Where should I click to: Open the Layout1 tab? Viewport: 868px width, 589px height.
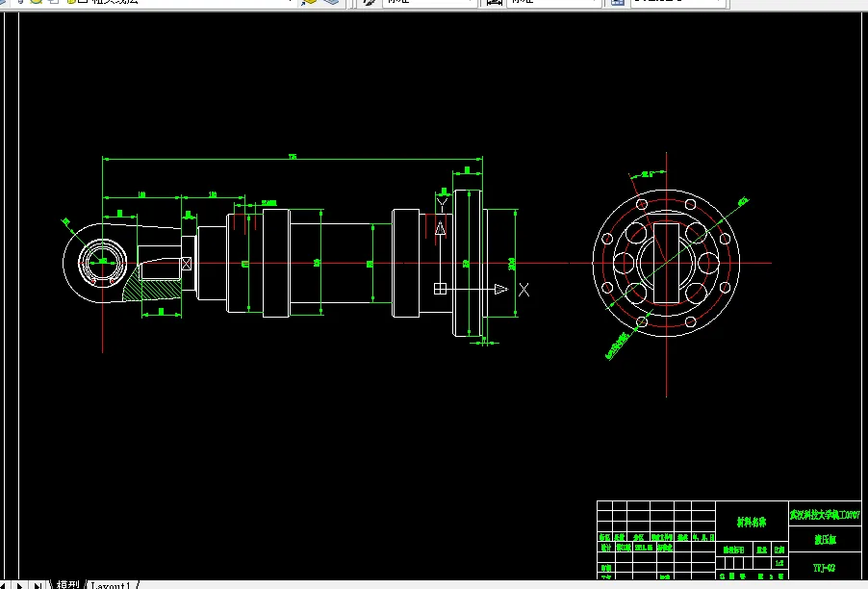111,585
